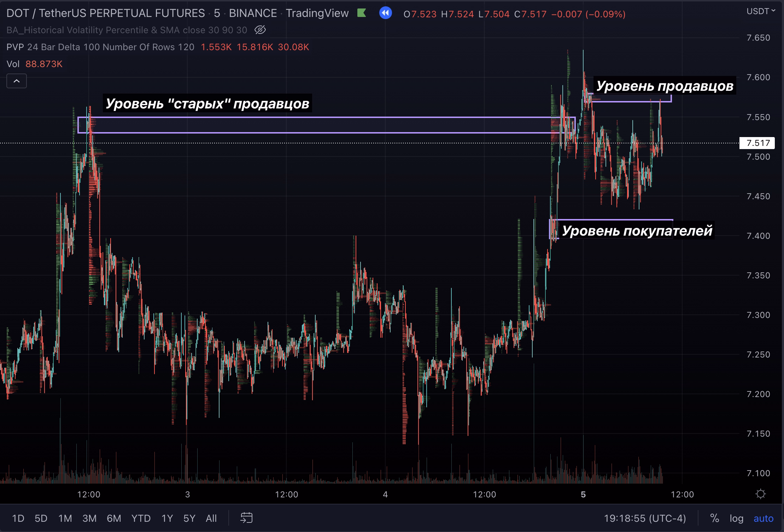The width and height of the screenshot is (784, 532).
Task: Select the 6M time range
Action: (x=114, y=518)
